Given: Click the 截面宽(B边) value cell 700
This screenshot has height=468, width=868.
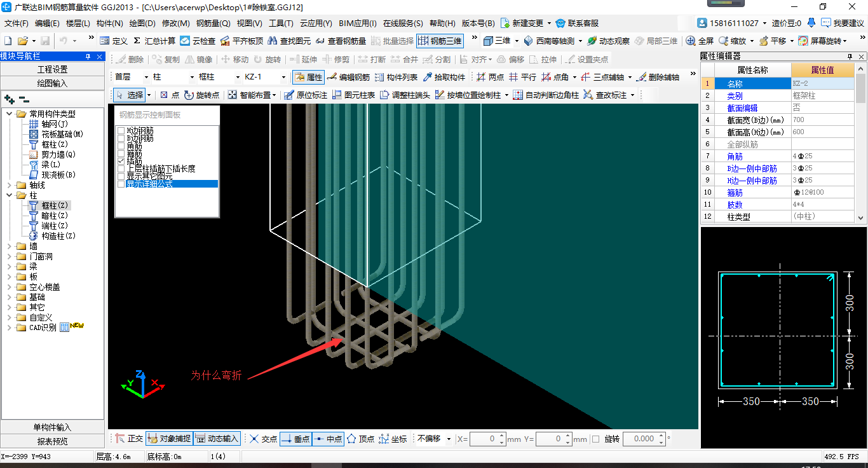Looking at the screenshot, I should click(822, 120).
